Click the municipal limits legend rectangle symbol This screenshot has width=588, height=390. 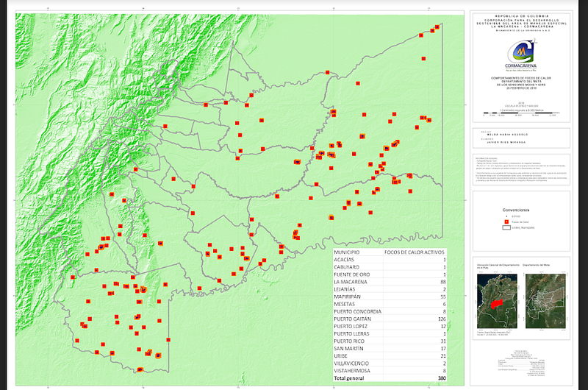pos(506,227)
